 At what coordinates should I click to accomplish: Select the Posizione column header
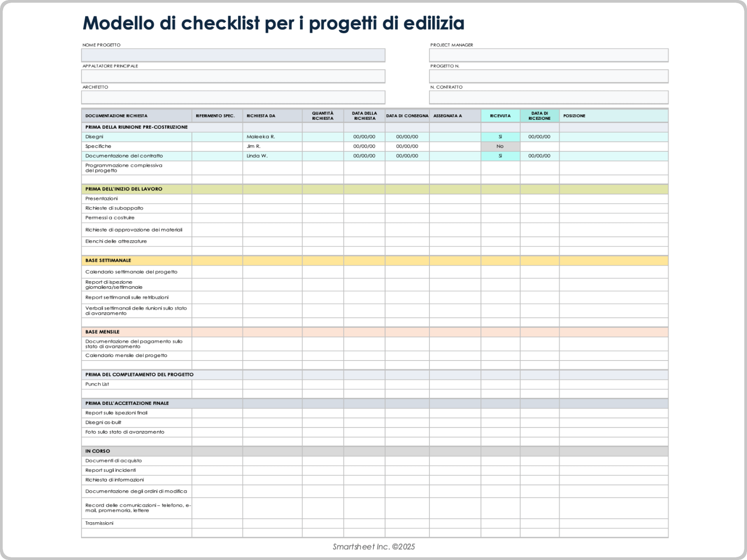(x=614, y=116)
